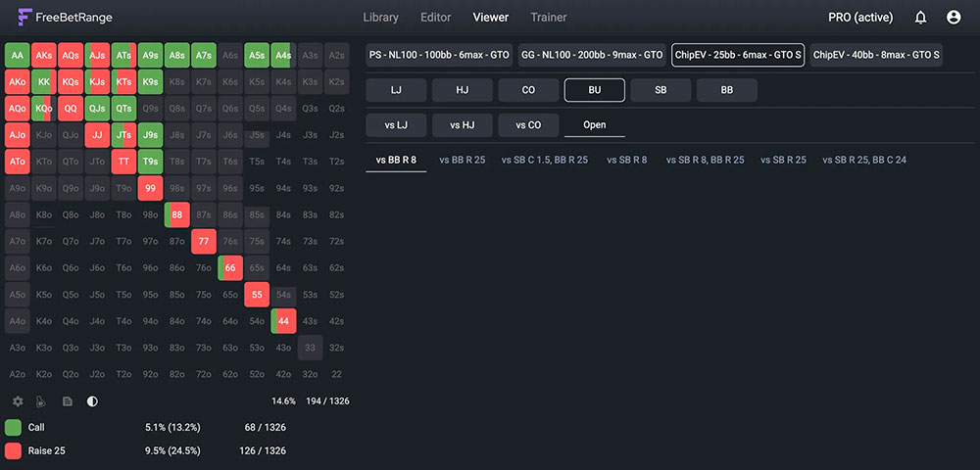Viewport: 980px width, 470px height.
Task: Toggle the contrast half-circle icon
Action: pos(92,401)
